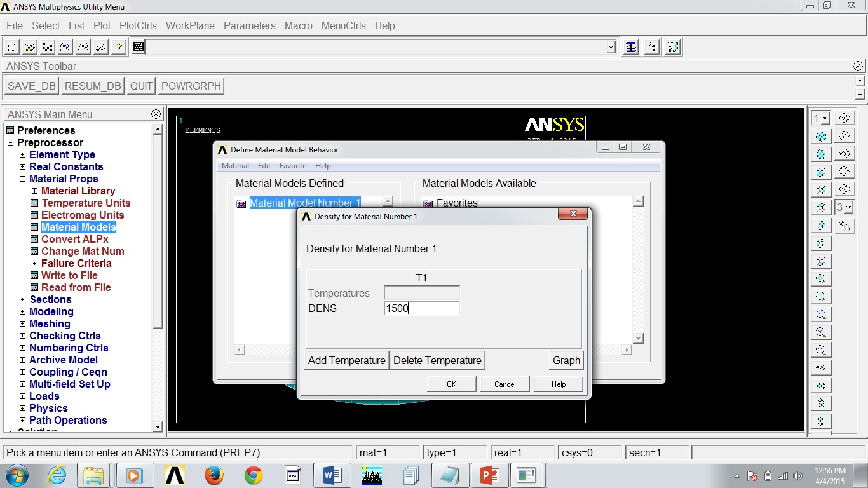Viewport: 868px width, 488px height.
Task: Select Favorites in Material Models Available
Action: [457, 203]
